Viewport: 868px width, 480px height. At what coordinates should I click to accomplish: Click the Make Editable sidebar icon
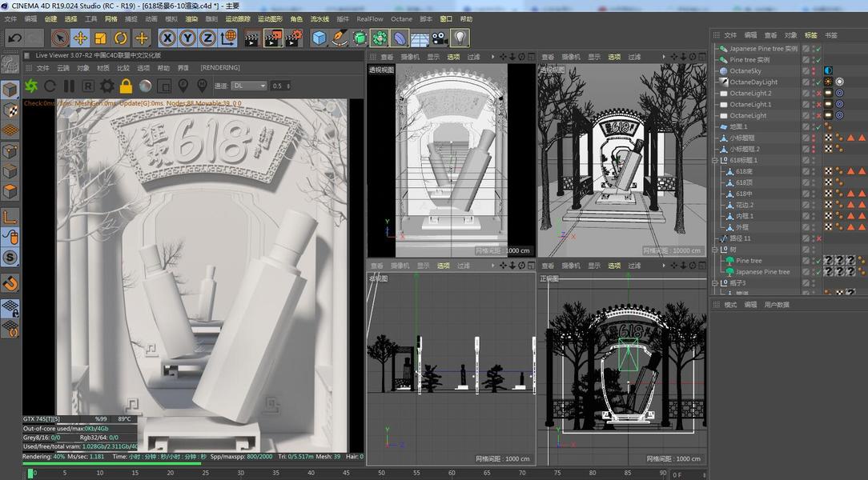tap(10, 65)
